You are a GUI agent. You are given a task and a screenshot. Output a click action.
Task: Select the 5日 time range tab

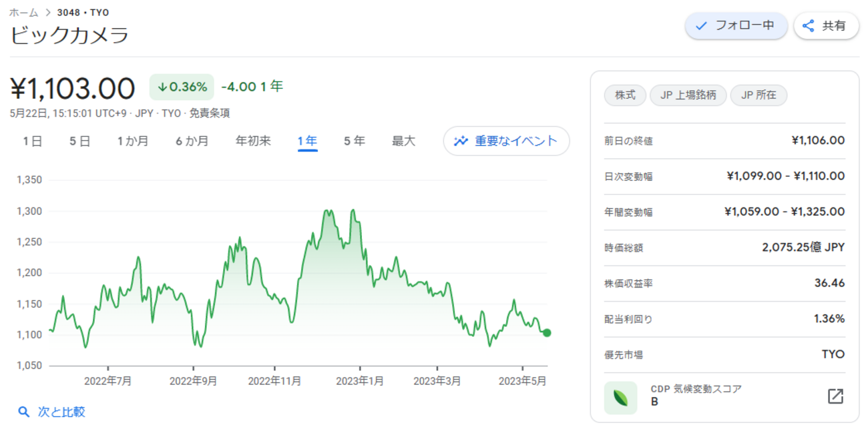[x=79, y=141]
